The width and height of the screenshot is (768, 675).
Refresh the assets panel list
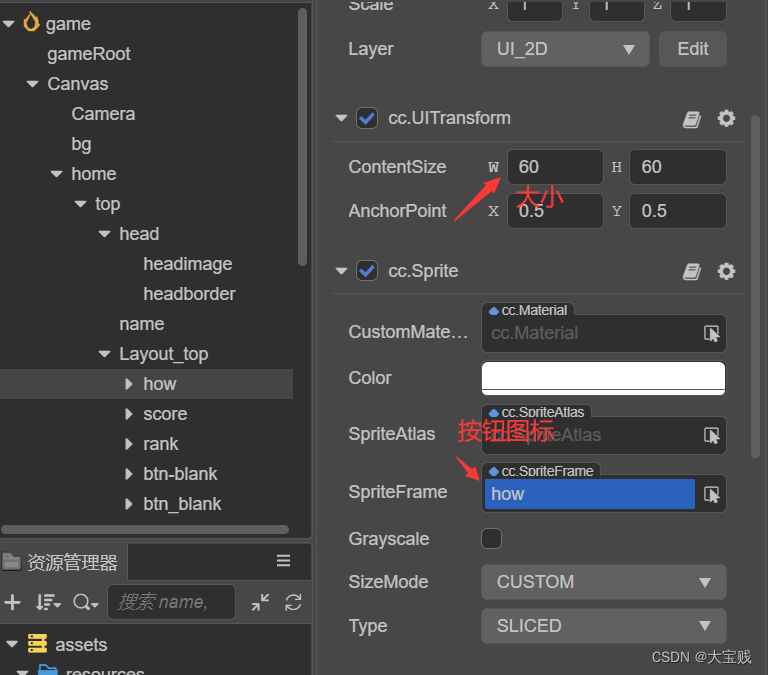293,602
